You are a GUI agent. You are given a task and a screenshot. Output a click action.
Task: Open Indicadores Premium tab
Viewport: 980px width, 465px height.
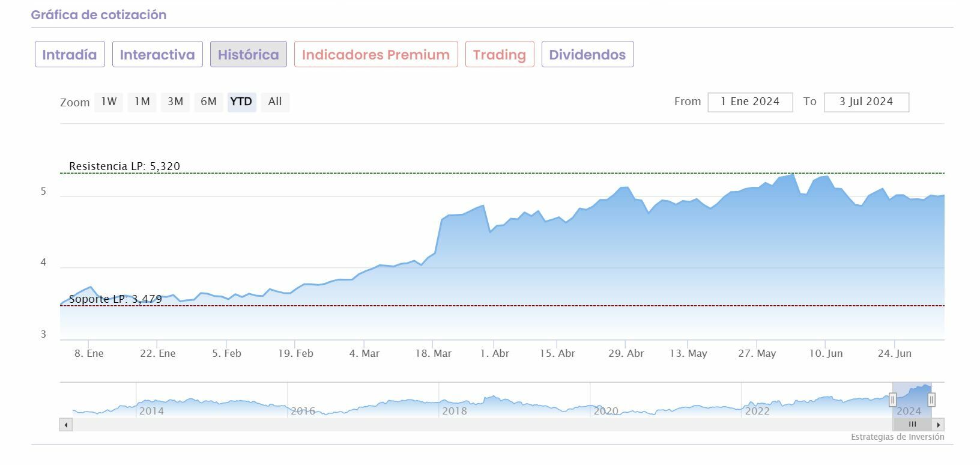point(376,55)
